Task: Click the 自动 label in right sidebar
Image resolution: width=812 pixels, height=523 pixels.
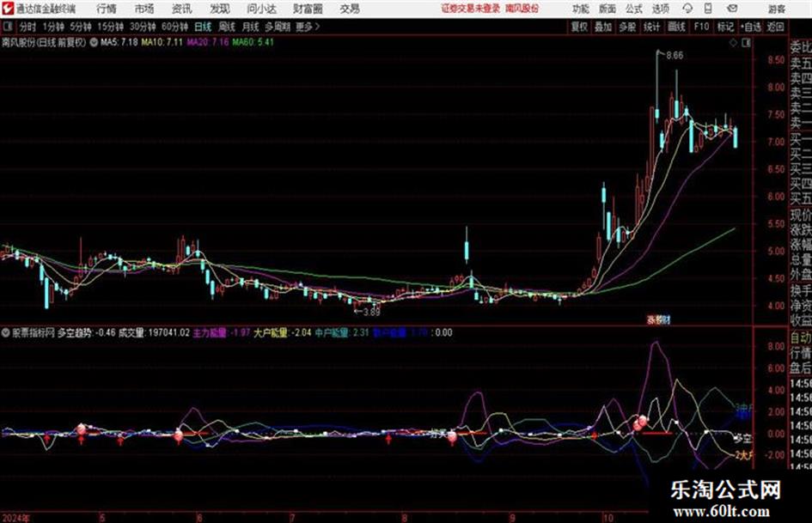Action: pyautogui.click(x=801, y=338)
